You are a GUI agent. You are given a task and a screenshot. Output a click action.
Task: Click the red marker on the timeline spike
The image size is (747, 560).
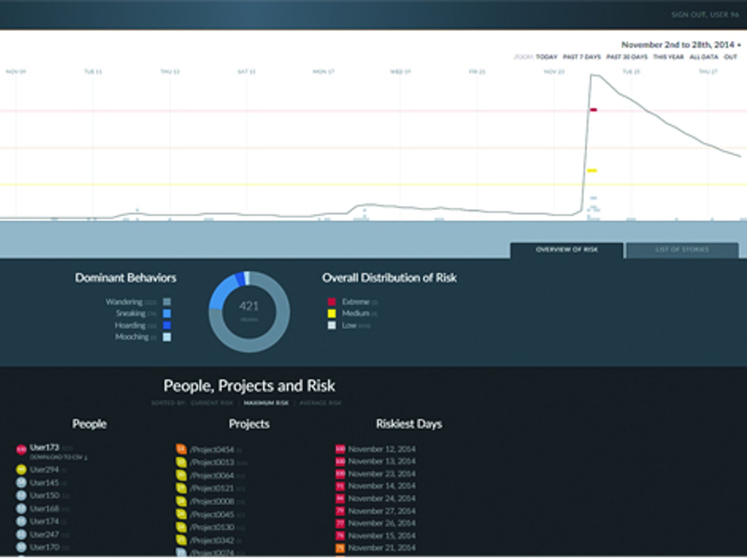click(x=593, y=110)
